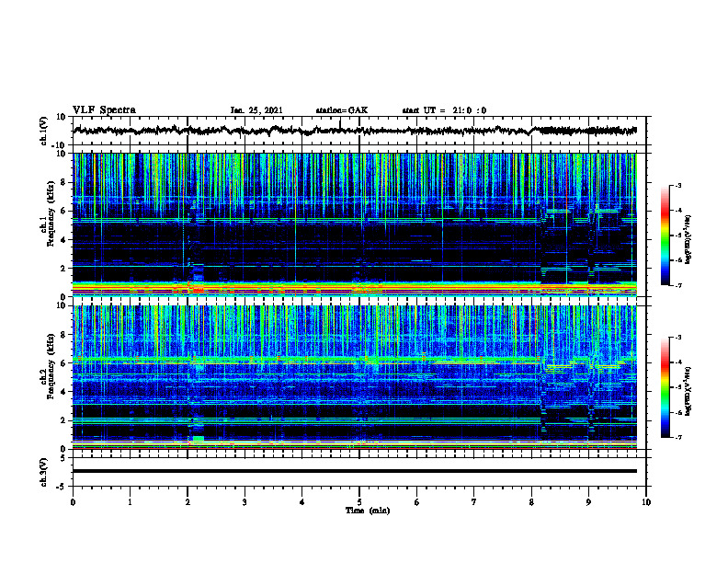Click the "-7" label on ch.2 color bar
Image resolution: width=728 pixels, height=563 pixels.
pyautogui.click(x=678, y=437)
